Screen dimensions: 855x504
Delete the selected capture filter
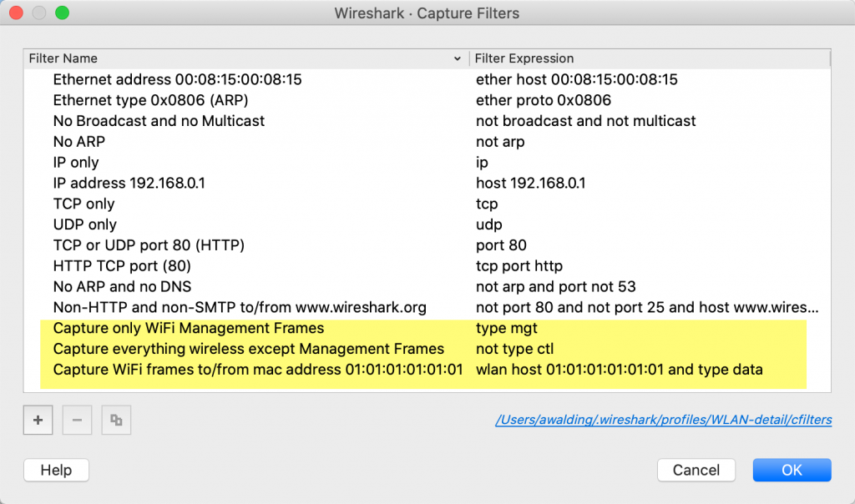[77, 420]
